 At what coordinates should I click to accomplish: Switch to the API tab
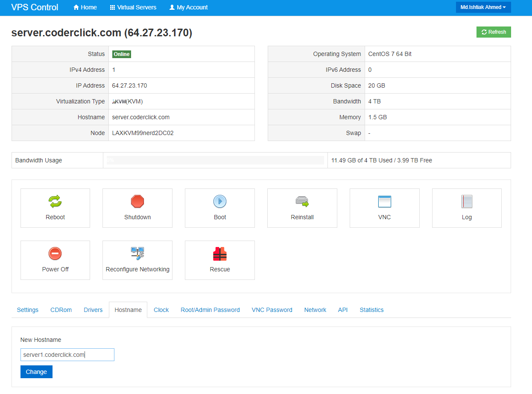pyautogui.click(x=343, y=310)
